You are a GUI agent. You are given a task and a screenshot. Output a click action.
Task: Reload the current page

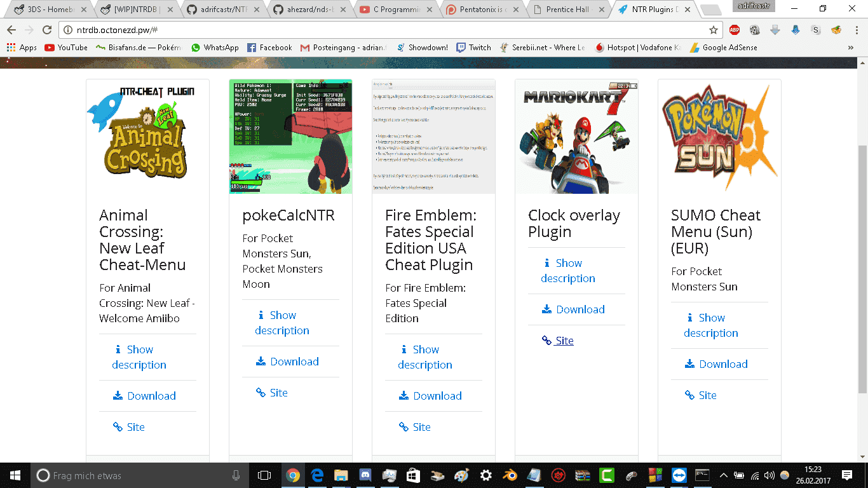[47, 30]
